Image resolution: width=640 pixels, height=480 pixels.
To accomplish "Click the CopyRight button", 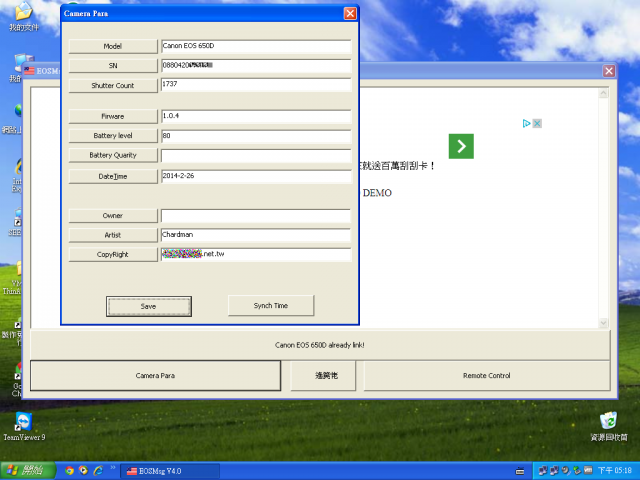I will point(113,254).
